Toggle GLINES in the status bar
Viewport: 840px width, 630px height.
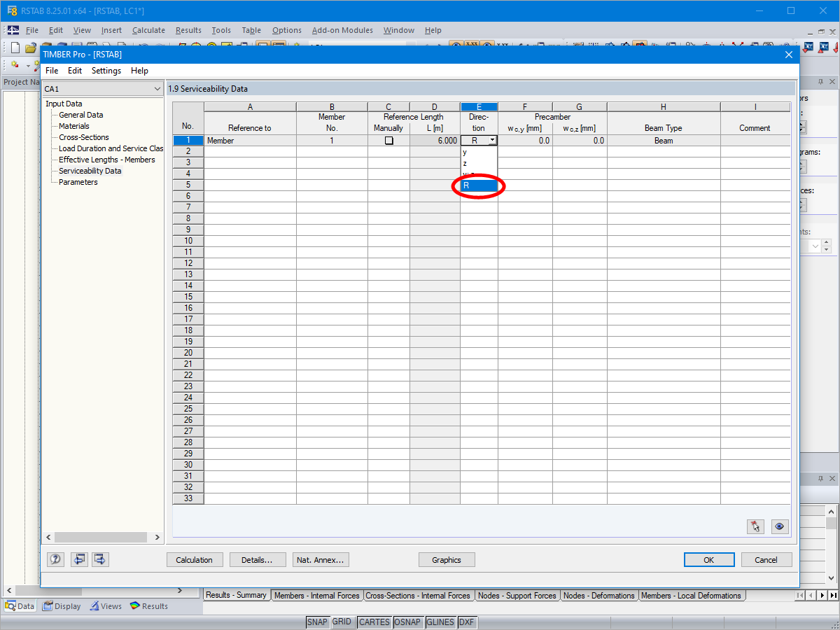click(x=440, y=622)
